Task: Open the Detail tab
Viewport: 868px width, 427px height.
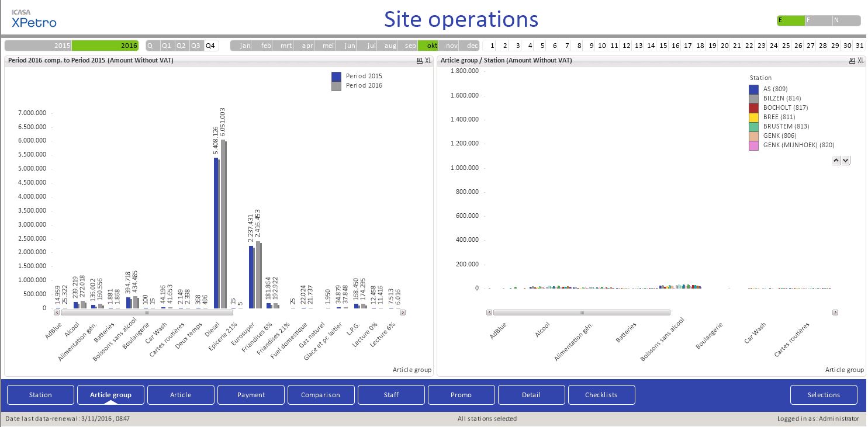Action: [531, 395]
